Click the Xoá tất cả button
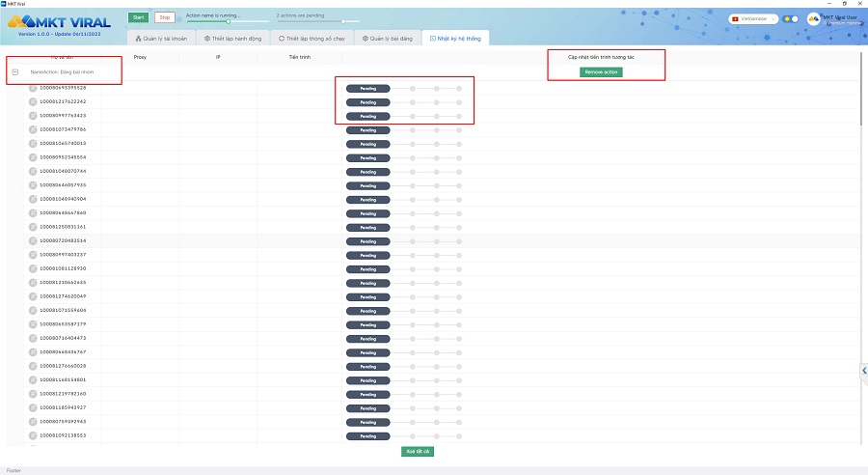This screenshot has width=868, height=475. click(418, 451)
